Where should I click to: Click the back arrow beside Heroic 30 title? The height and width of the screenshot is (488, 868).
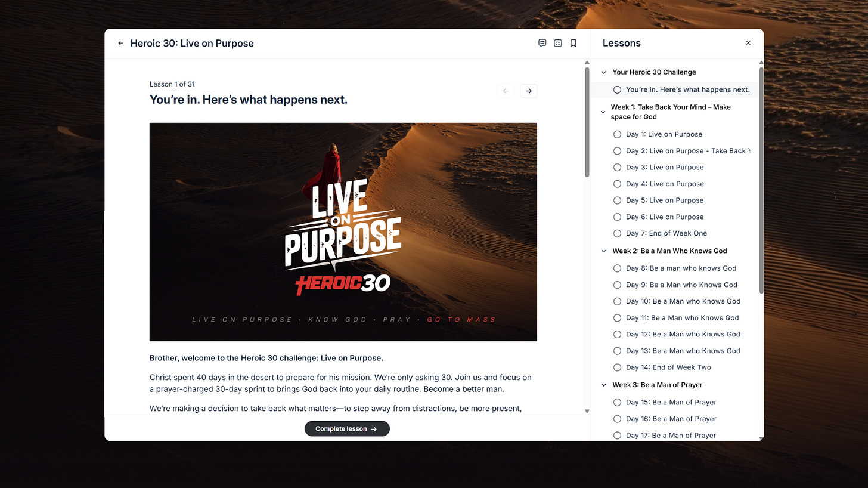[x=120, y=44]
